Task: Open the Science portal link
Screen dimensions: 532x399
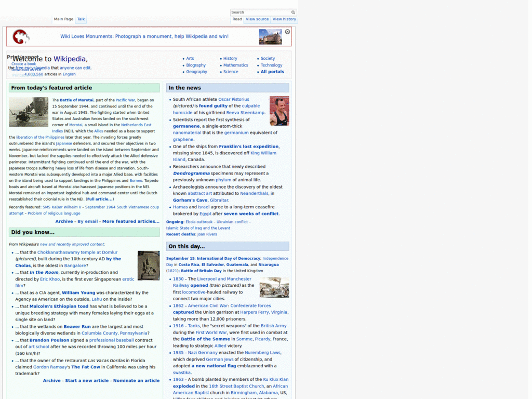Action: [231, 72]
